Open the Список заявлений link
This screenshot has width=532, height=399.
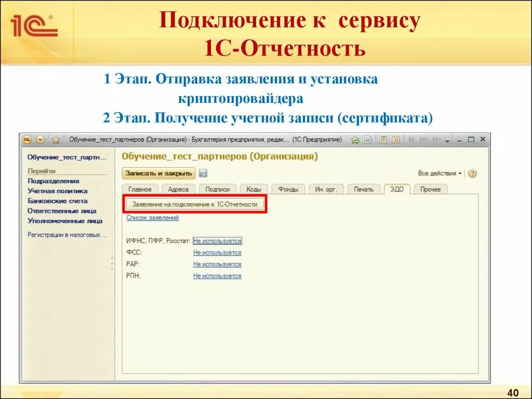click(153, 218)
